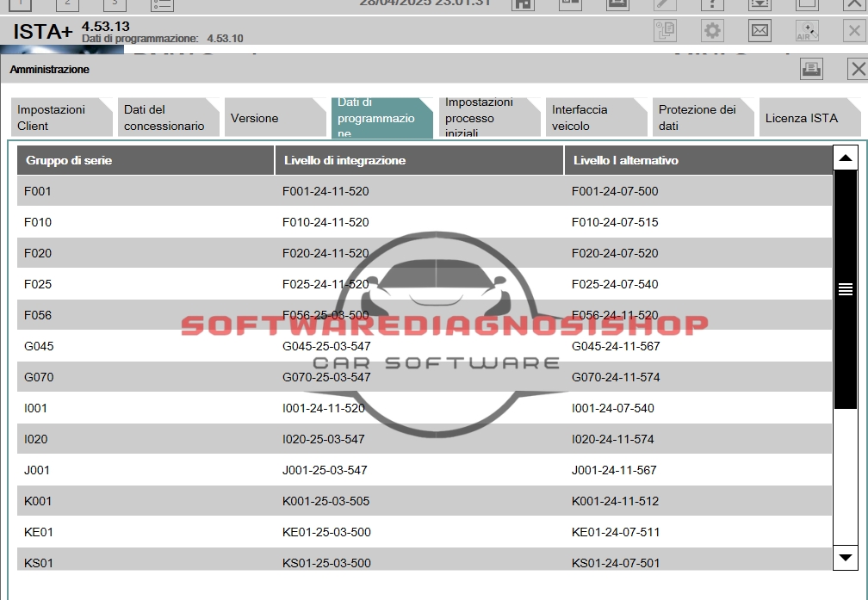Click the table's vertical scrollbar thumb

tap(846, 289)
